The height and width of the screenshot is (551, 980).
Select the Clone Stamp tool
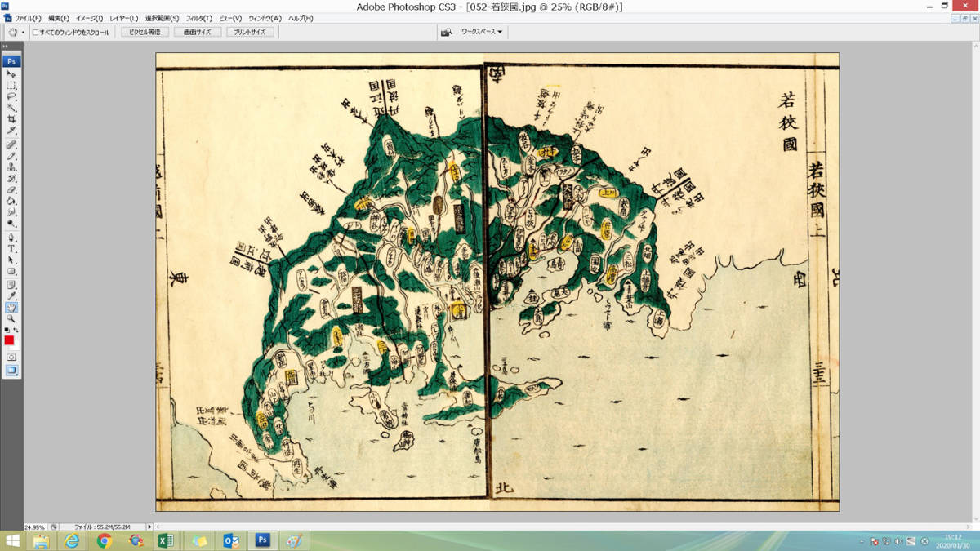pos(11,167)
